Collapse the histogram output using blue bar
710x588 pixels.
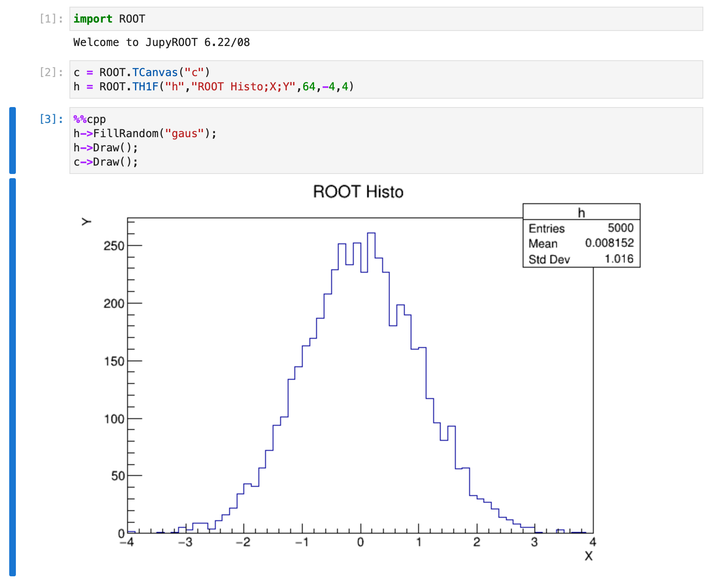(13, 376)
